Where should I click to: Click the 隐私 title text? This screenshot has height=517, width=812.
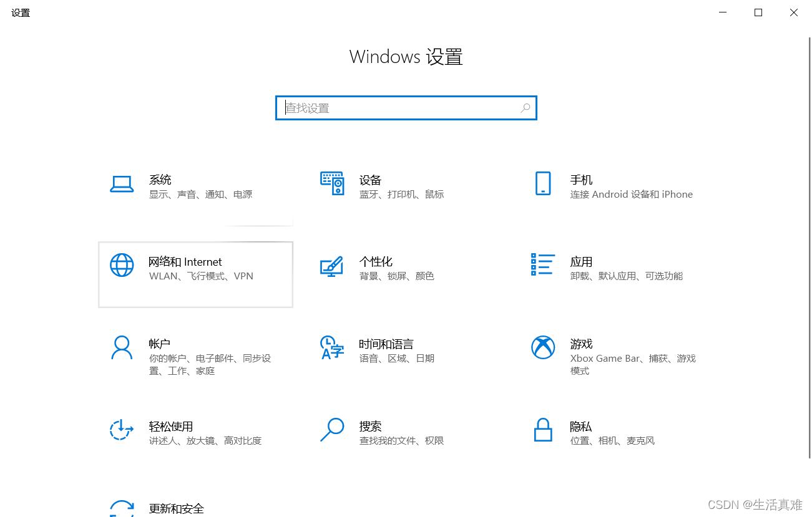coord(581,426)
